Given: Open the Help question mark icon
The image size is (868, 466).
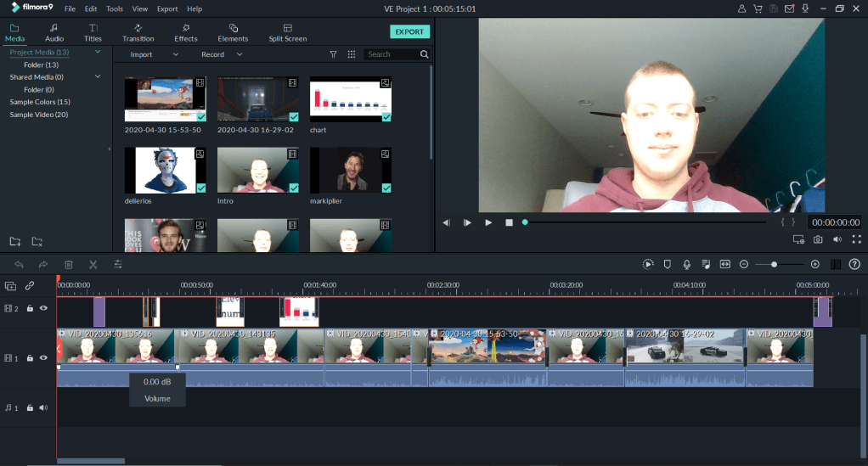Looking at the screenshot, I should tap(854, 265).
